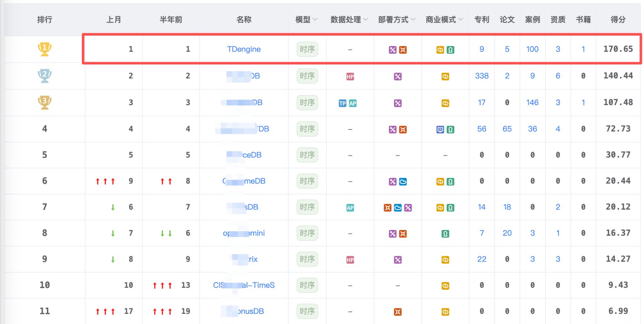Click patent count 338 link
The height and width of the screenshot is (324, 644).
[482, 76]
